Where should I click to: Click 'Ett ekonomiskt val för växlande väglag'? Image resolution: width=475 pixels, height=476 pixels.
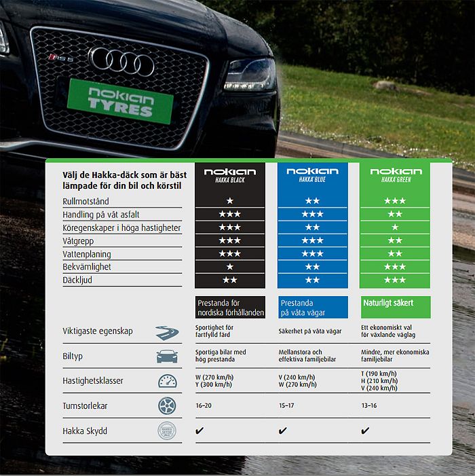(x=388, y=331)
